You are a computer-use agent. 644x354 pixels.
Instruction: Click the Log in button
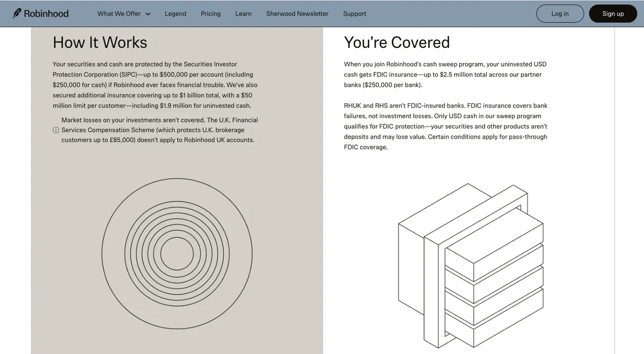click(x=560, y=13)
